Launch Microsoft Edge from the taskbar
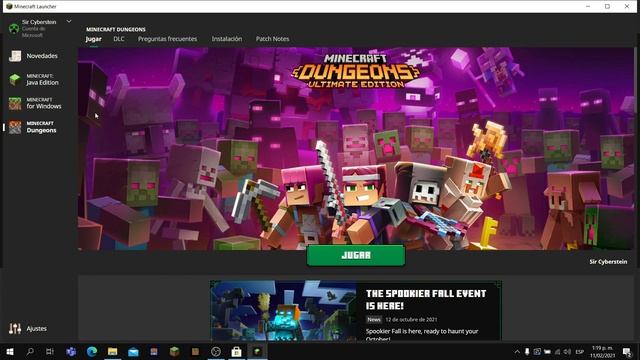Image resolution: width=640 pixels, height=360 pixels. (x=92, y=351)
